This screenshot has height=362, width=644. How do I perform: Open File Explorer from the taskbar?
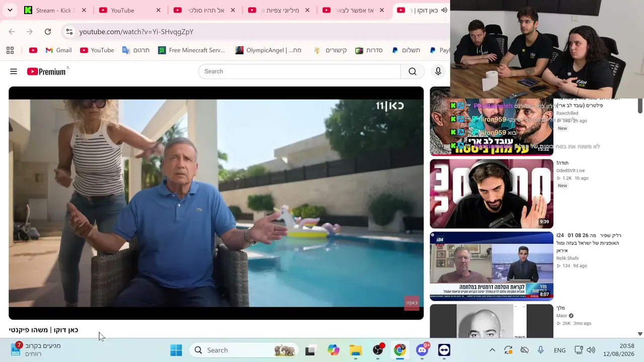tap(356, 350)
